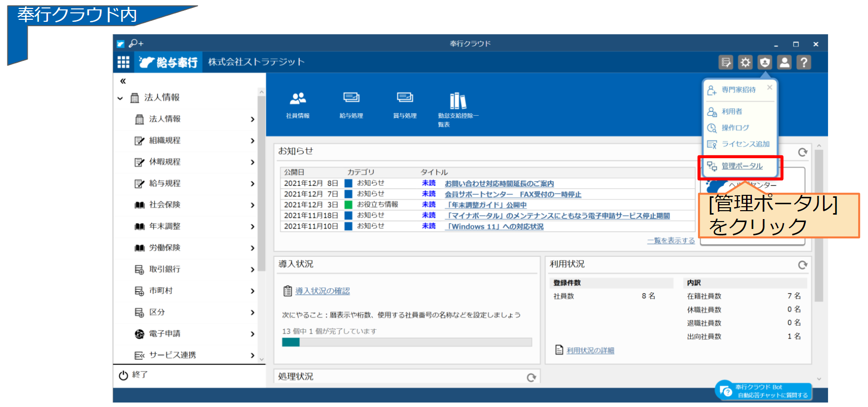The image size is (868, 407).
Task: Open the user account icon
Action: coord(785,62)
